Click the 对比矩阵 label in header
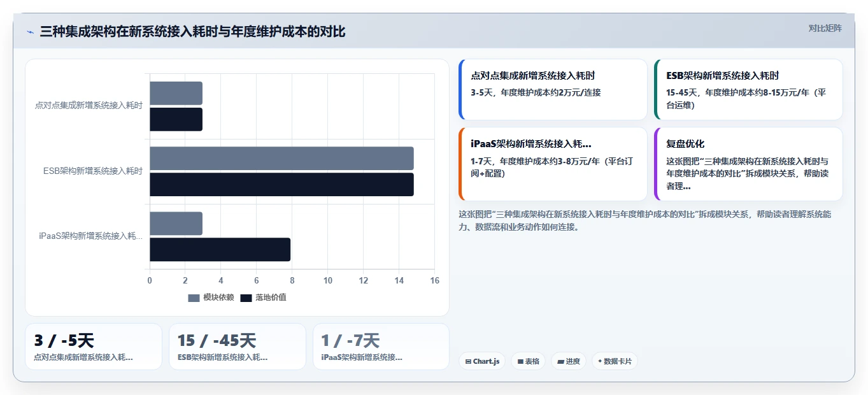The height and width of the screenshot is (395, 868). [x=825, y=29]
